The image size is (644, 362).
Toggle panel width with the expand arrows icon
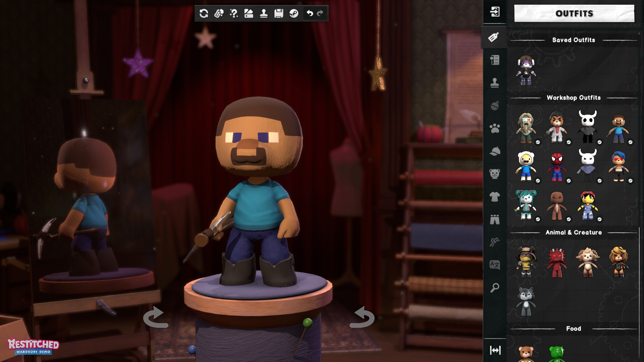[495, 350]
